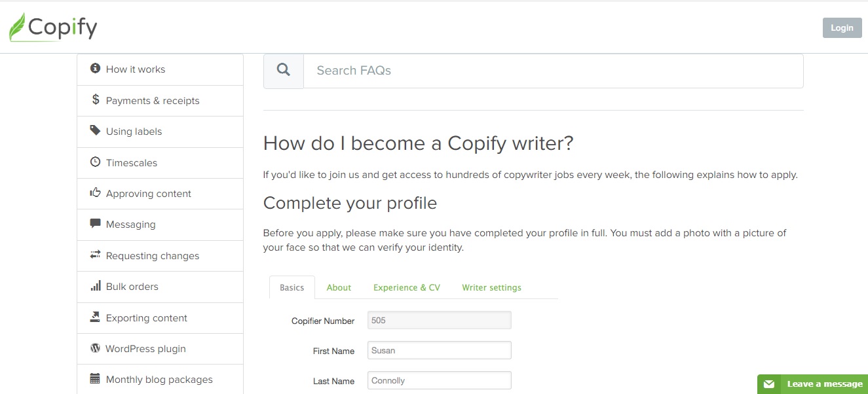The image size is (868, 394).
Task: Click the WordPress plugin logo icon
Action: (96, 348)
